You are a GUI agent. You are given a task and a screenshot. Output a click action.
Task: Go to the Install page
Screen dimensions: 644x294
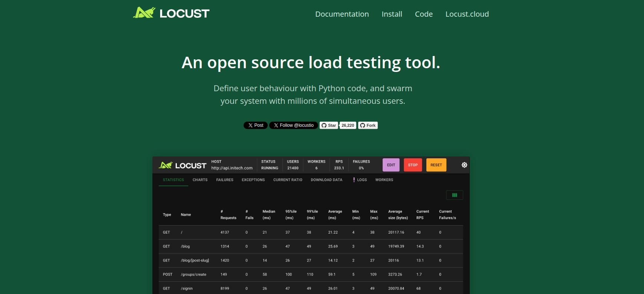(392, 14)
